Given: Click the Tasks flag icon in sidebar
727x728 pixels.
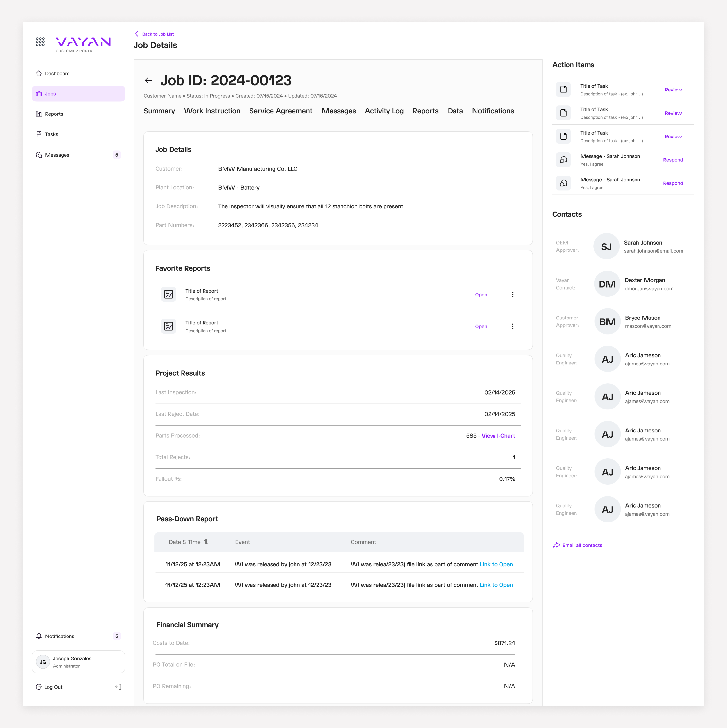Looking at the screenshot, I should tap(39, 134).
